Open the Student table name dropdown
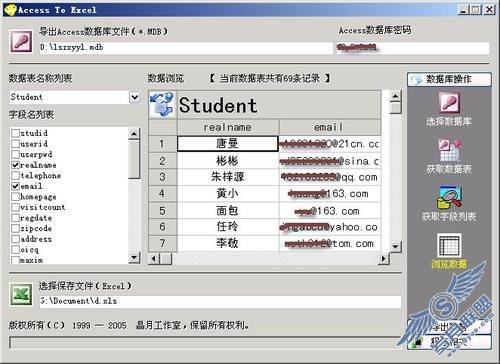 134,97
